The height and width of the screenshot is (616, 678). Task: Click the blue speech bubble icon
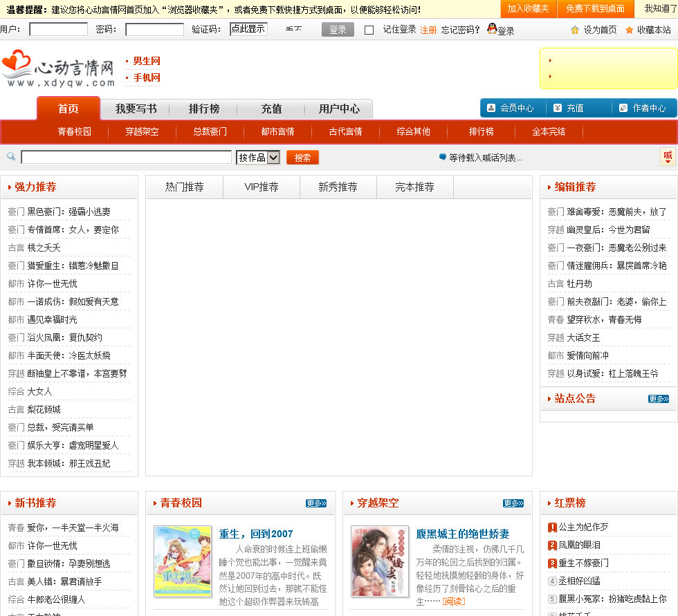click(x=442, y=157)
